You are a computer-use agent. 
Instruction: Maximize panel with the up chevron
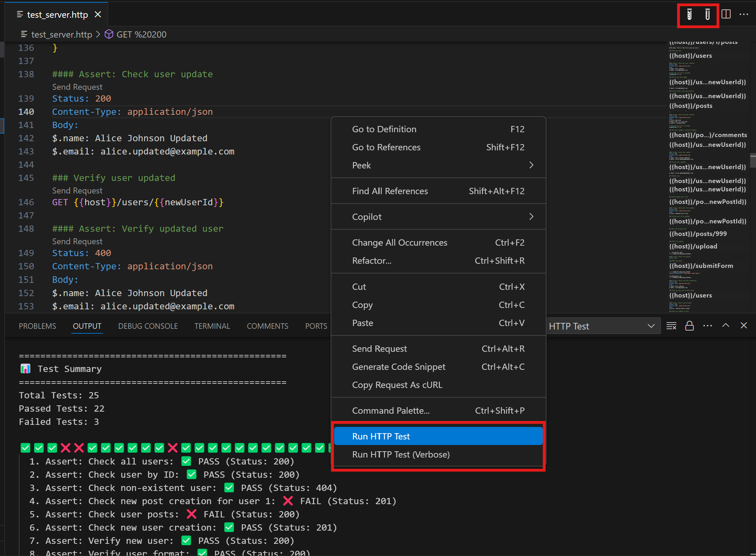click(x=726, y=326)
